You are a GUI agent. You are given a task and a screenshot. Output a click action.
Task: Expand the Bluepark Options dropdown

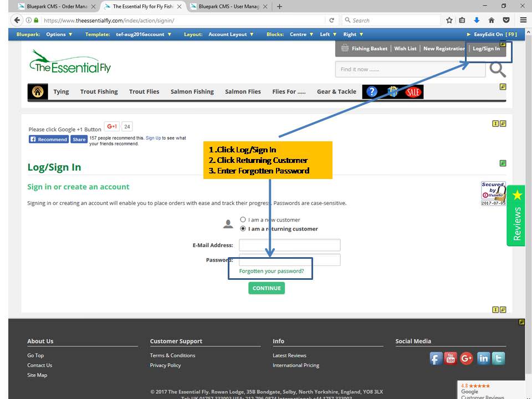coord(59,34)
